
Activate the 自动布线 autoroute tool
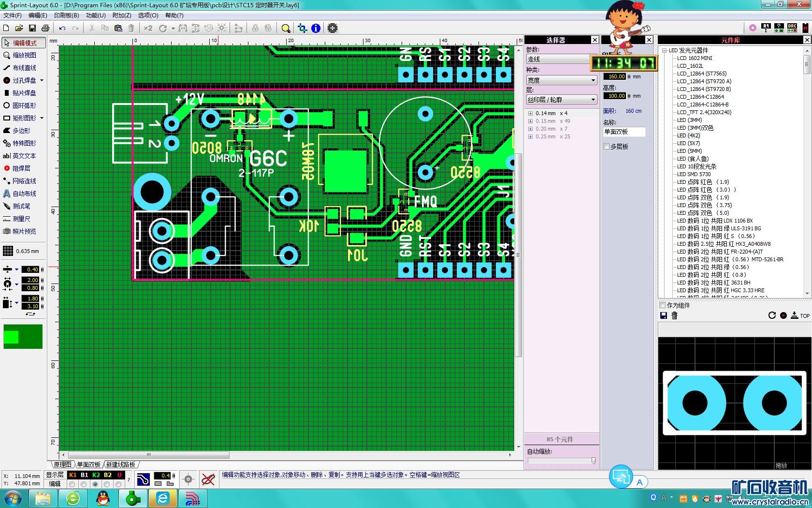tap(24, 194)
